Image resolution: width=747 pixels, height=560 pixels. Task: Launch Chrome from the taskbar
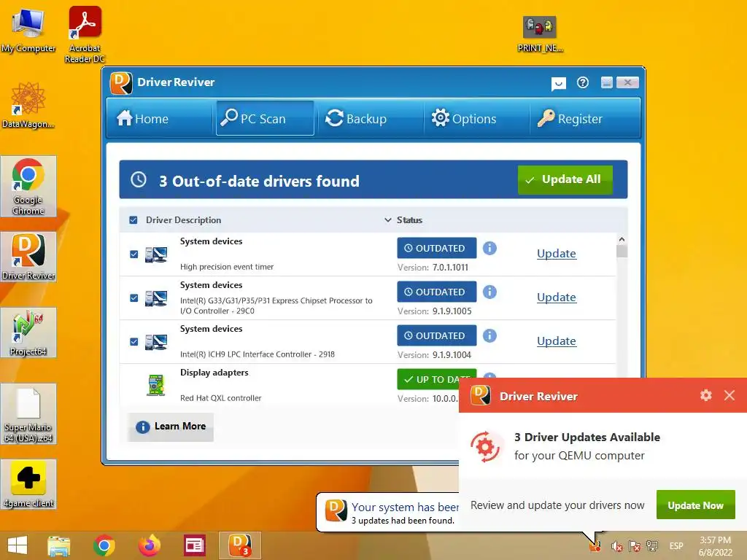(104, 545)
